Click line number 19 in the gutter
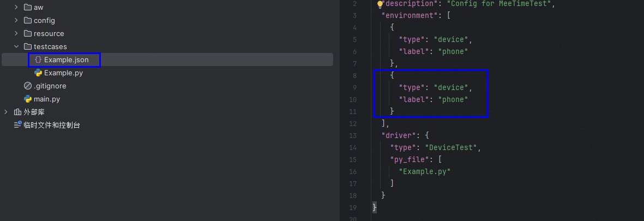The image size is (644, 221). (x=352, y=207)
